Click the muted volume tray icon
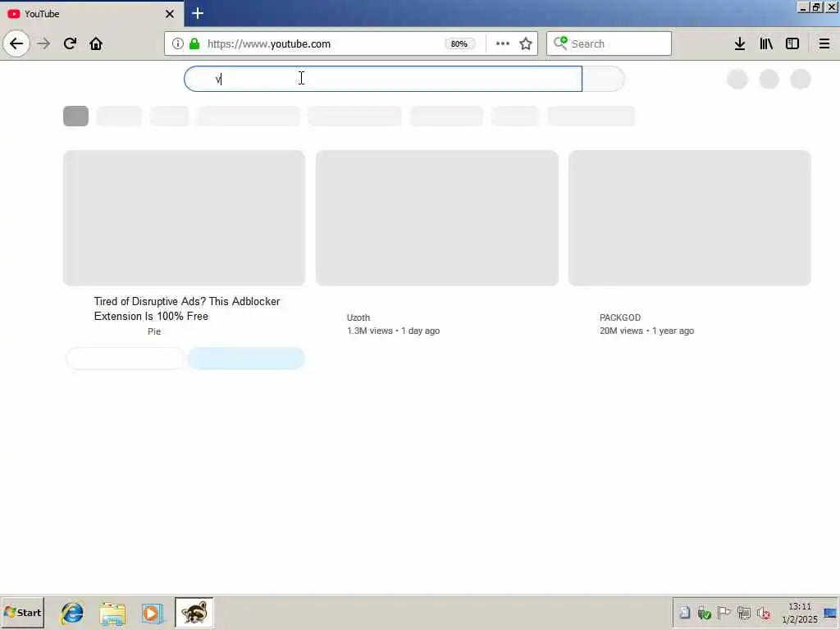The image size is (840, 630). click(x=764, y=612)
